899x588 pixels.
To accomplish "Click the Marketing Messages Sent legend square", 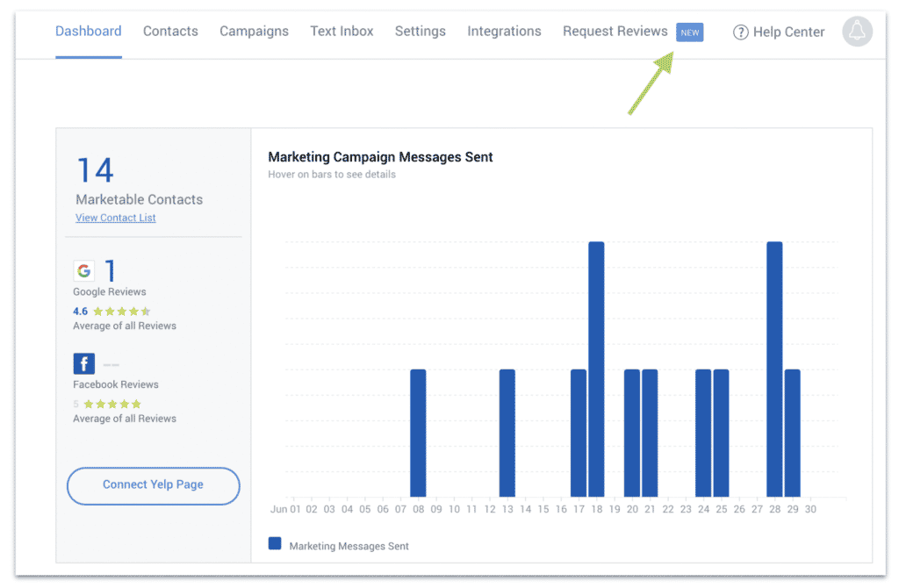I will [275, 543].
